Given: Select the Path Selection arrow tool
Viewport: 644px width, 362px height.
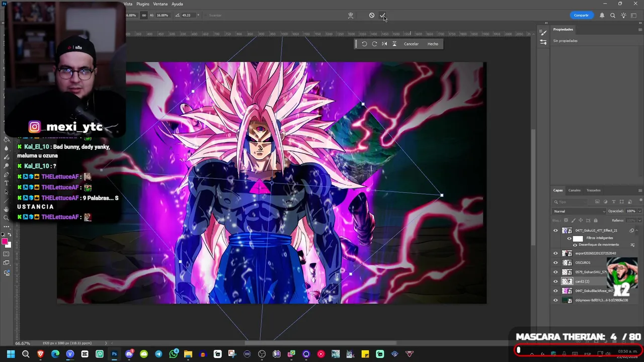Looking at the screenshot, I should (x=6, y=192).
